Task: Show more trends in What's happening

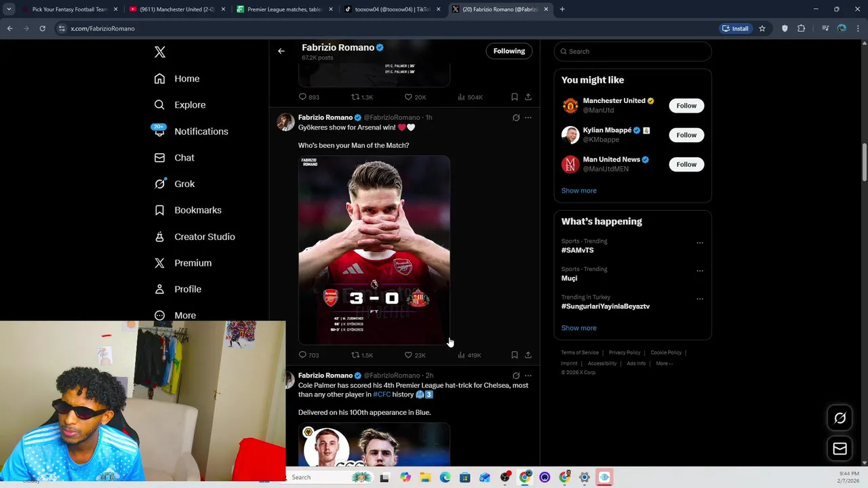Action: (579, 328)
